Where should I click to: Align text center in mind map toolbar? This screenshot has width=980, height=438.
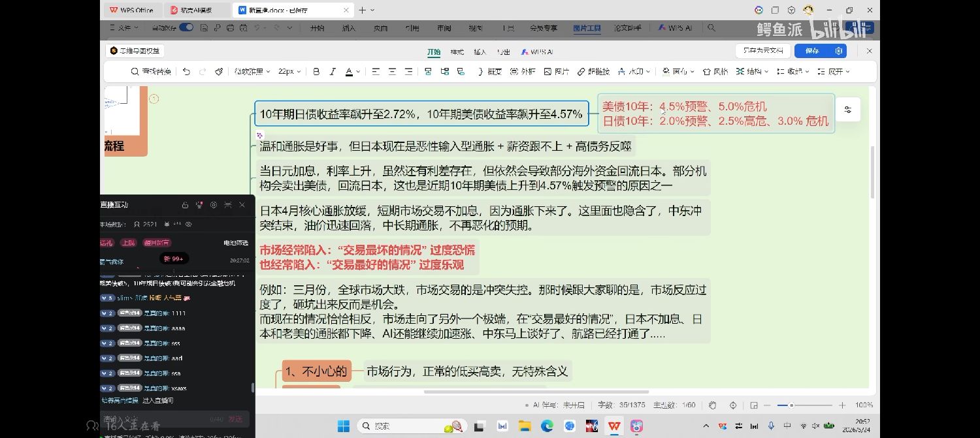[x=392, y=72]
